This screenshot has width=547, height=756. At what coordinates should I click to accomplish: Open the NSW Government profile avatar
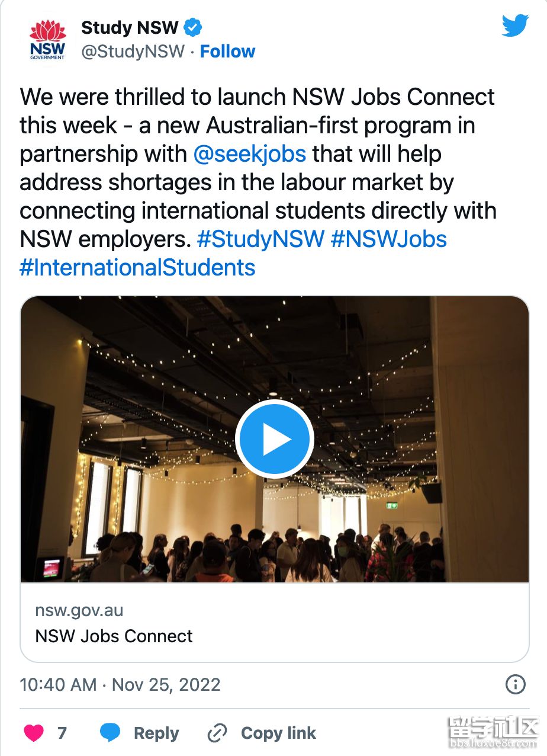coord(48,40)
